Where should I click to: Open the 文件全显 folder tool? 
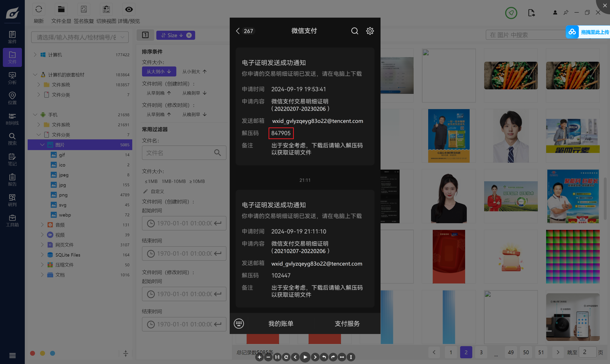61,10
